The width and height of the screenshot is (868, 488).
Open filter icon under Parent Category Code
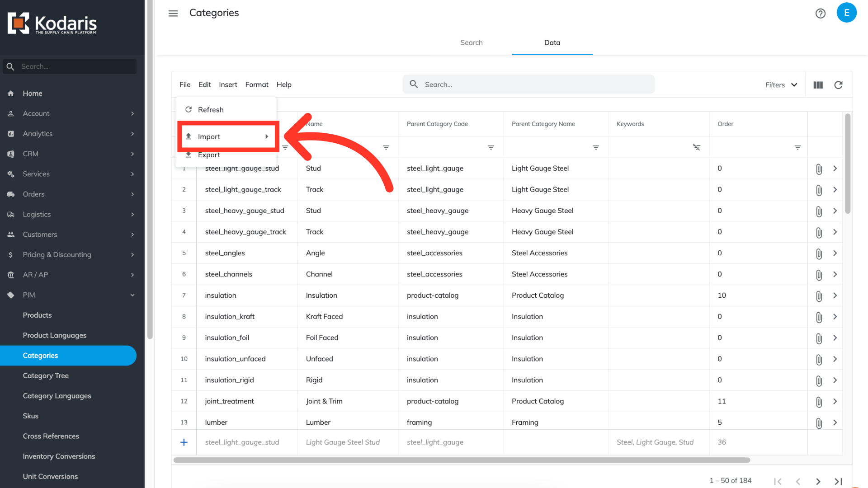[491, 148]
